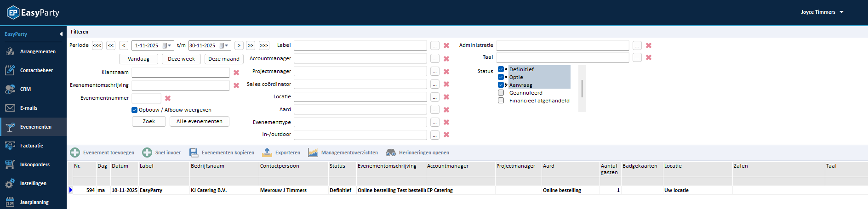Uncheck the Definitief status checkbox

(x=501, y=69)
